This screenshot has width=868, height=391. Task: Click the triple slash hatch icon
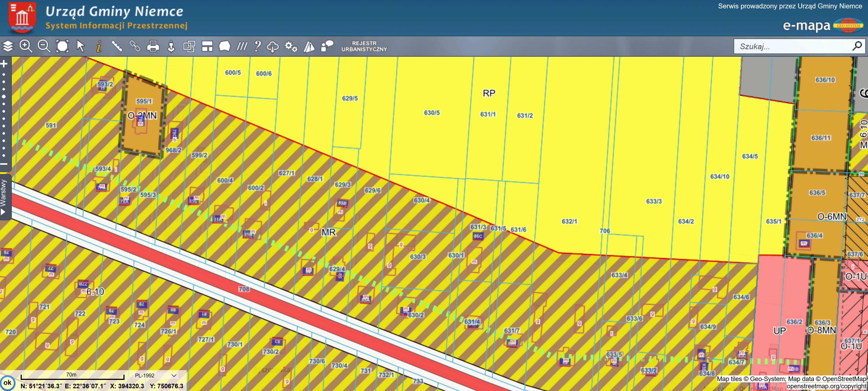point(242,46)
